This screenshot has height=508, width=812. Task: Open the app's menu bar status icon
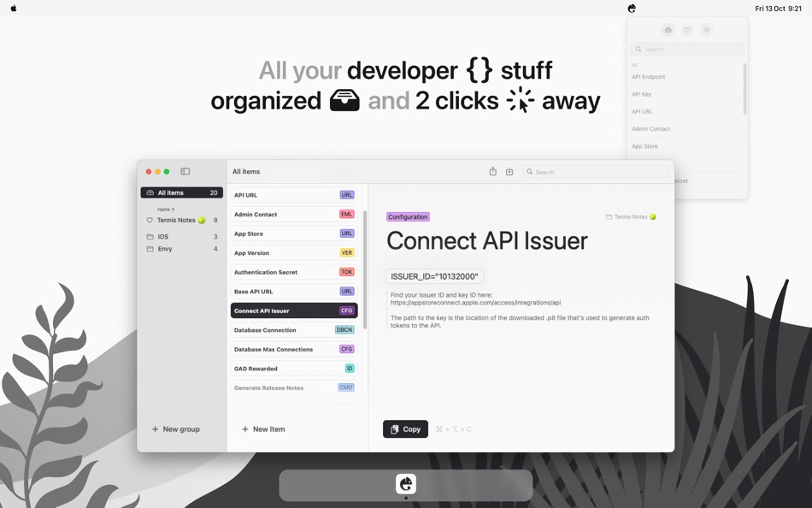tap(631, 8)
